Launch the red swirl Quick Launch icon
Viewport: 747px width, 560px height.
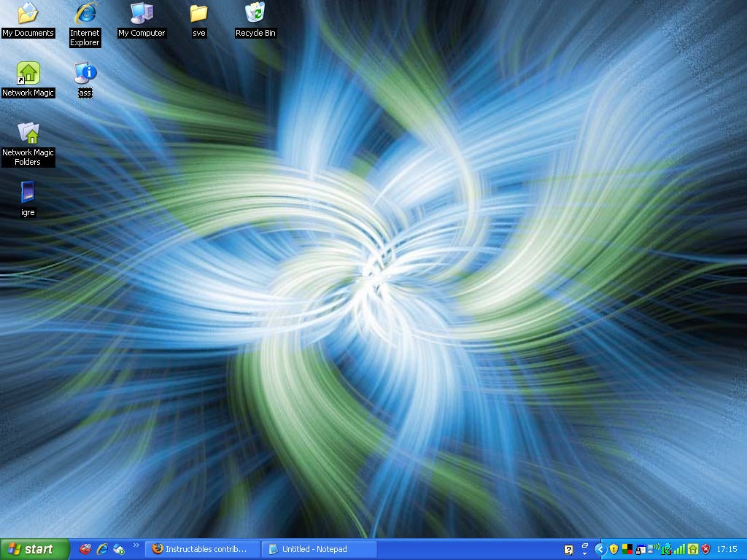85,549
